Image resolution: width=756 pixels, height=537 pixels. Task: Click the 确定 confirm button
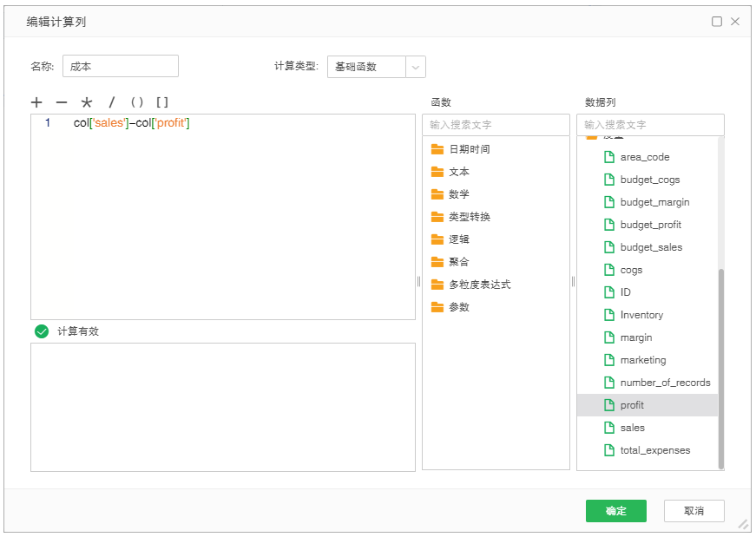(x=616, y=511)
